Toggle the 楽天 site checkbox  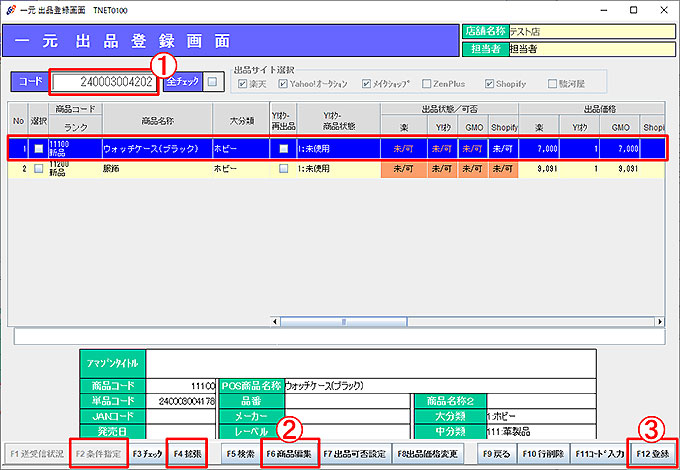pyautogui.click(x=240, y=84)
